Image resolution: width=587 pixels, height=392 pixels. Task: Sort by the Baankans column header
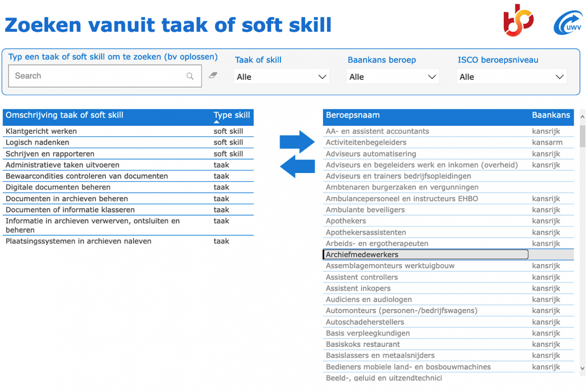(x=552, y=115)
